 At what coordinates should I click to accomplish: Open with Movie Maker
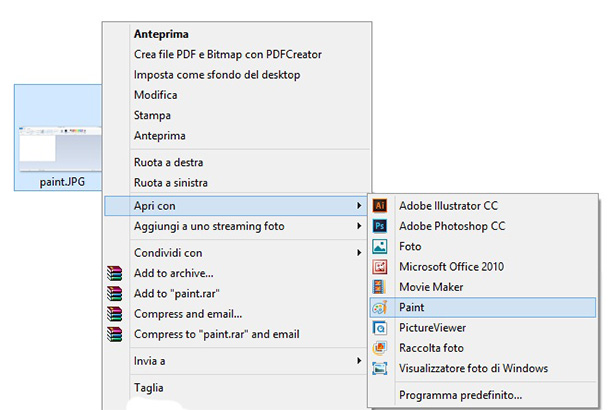tap(431, 287)
